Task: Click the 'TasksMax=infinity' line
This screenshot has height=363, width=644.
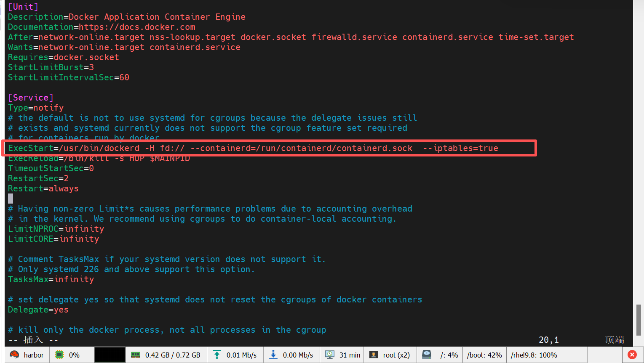Action: click(x=51, y=279)
